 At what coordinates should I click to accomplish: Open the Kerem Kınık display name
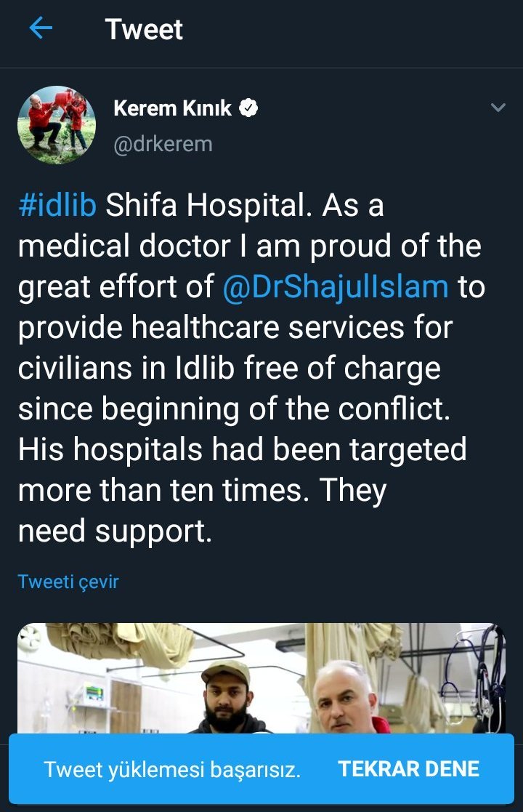tap(172, 108)
